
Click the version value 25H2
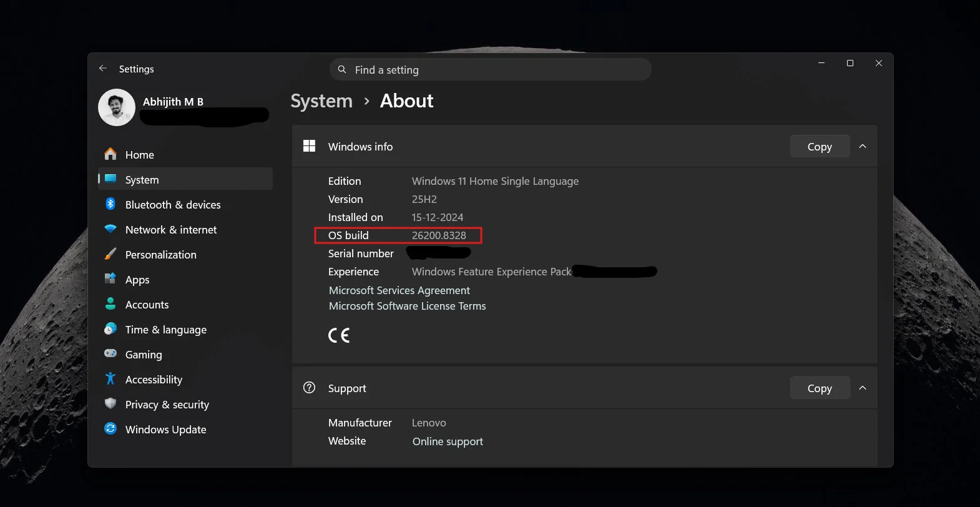pos(424,199)
